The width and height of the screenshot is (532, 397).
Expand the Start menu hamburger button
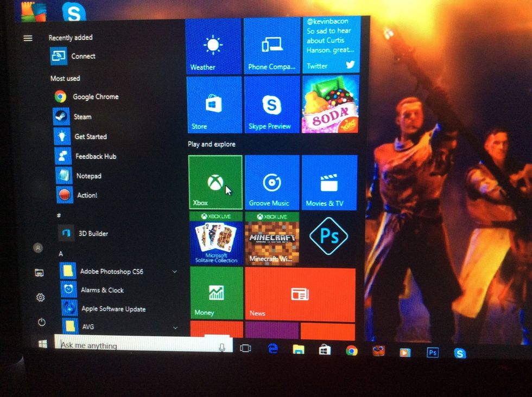point(28,39)
